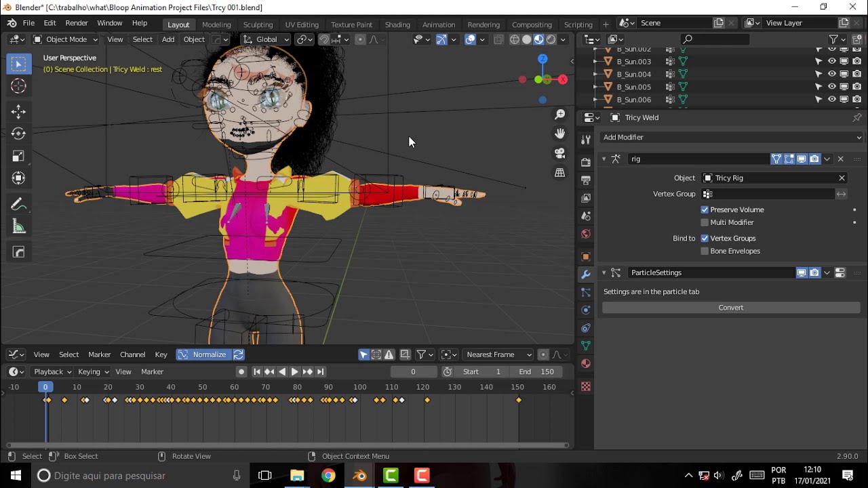Viewport: 868px width, 488px height.
Task: Open the Object Data properties tab
Action: (x=586, y=346)
